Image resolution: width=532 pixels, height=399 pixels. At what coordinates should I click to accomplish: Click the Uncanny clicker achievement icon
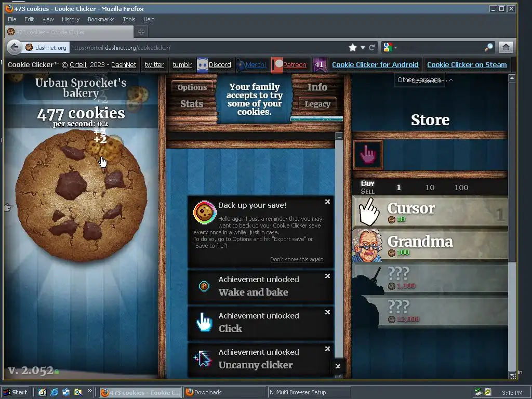pos(203,359)
